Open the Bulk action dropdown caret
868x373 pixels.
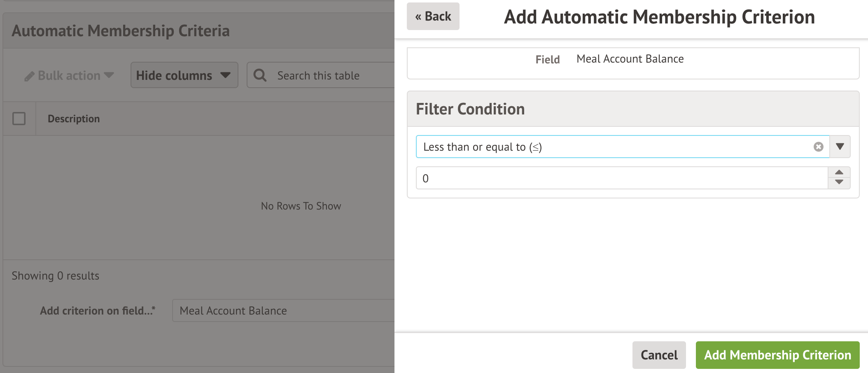click(x=109, y=75)
